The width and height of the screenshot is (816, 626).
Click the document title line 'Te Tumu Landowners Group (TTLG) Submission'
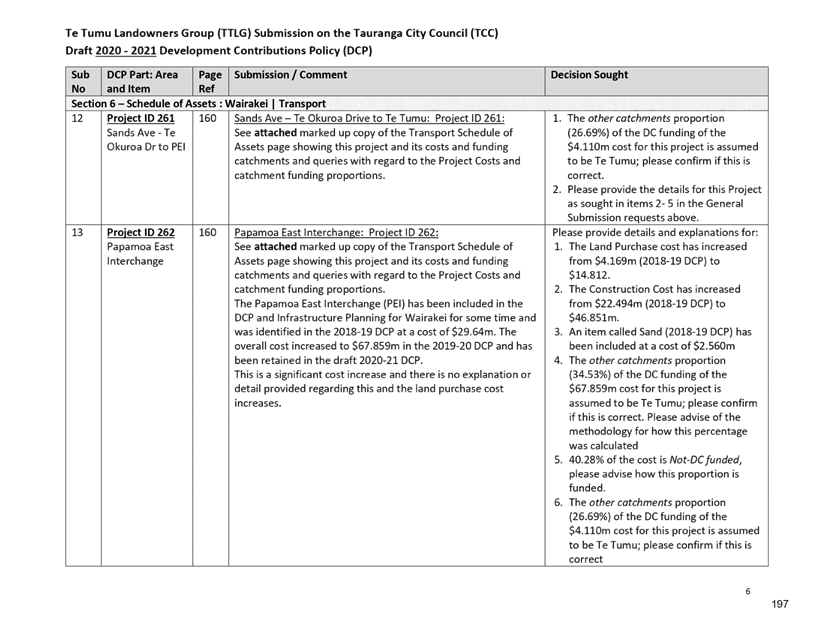pyautogui.click(x=282, y=33)
